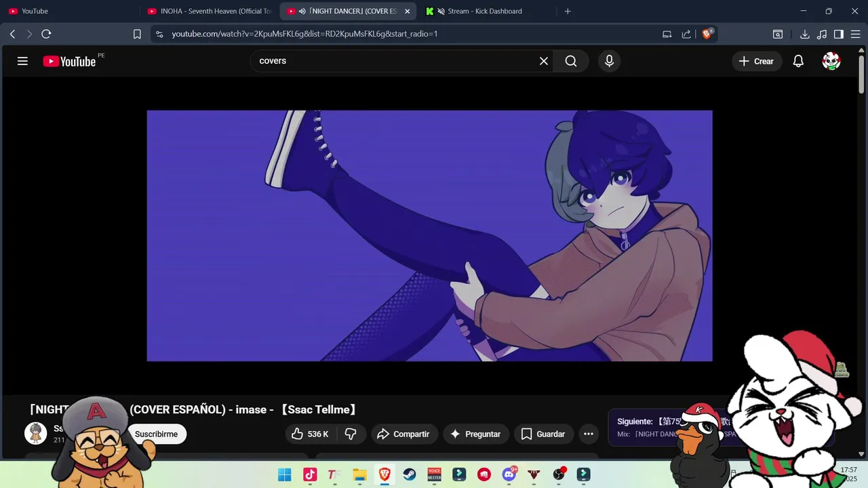Image resolution: width=868 pixels, height=488 pixels.
Task: Open Windows Start menu
Action: 284,474
